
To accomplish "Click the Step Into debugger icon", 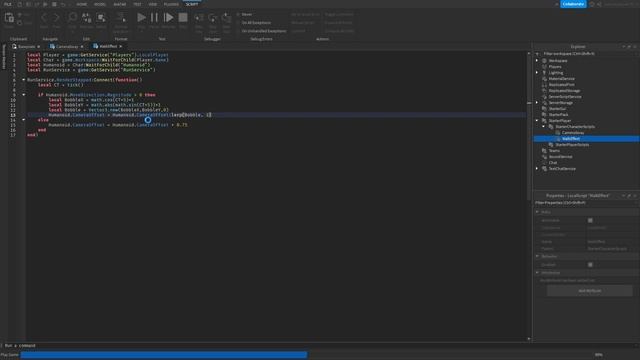I will tap(199, 18).
